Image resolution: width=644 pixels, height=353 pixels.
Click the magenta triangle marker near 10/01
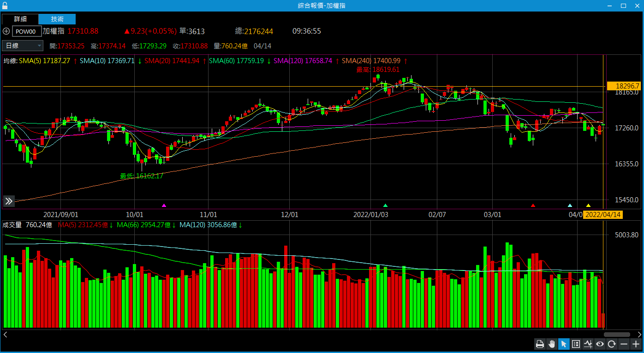164,205
